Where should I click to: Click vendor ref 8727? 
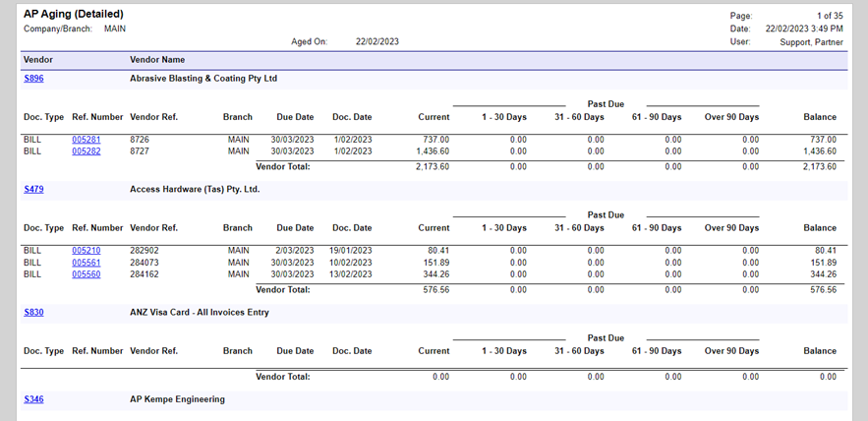(140, 151)
